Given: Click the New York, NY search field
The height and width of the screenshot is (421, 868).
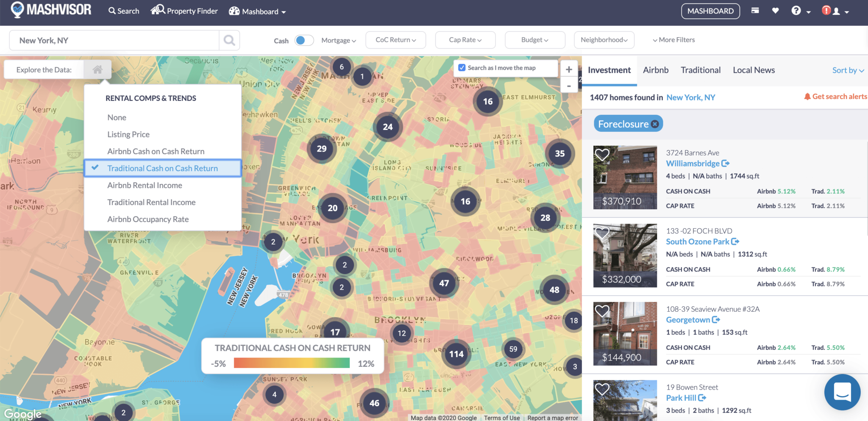Looking at the screenshot, I should tap(114, 40).
